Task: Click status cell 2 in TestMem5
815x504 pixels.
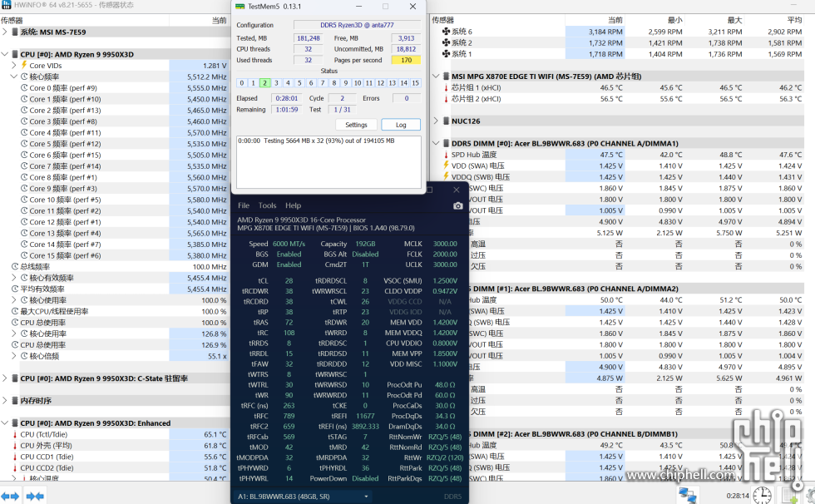Action: click(264, 83)
